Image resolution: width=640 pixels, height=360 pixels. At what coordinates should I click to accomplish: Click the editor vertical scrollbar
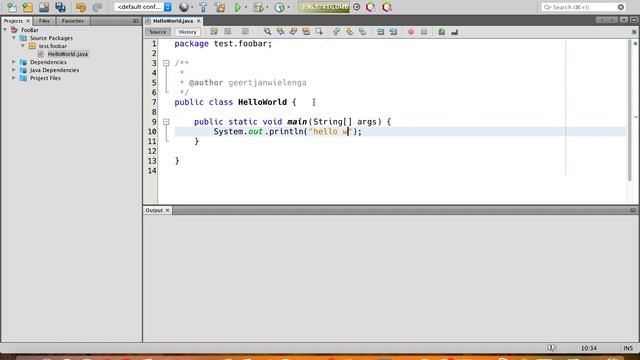[630, 110]
